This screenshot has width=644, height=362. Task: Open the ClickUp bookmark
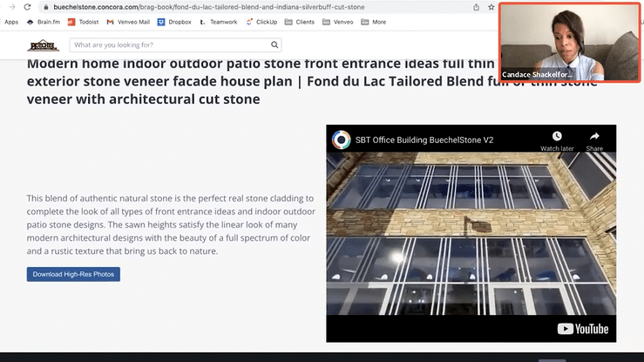(261, 22)
